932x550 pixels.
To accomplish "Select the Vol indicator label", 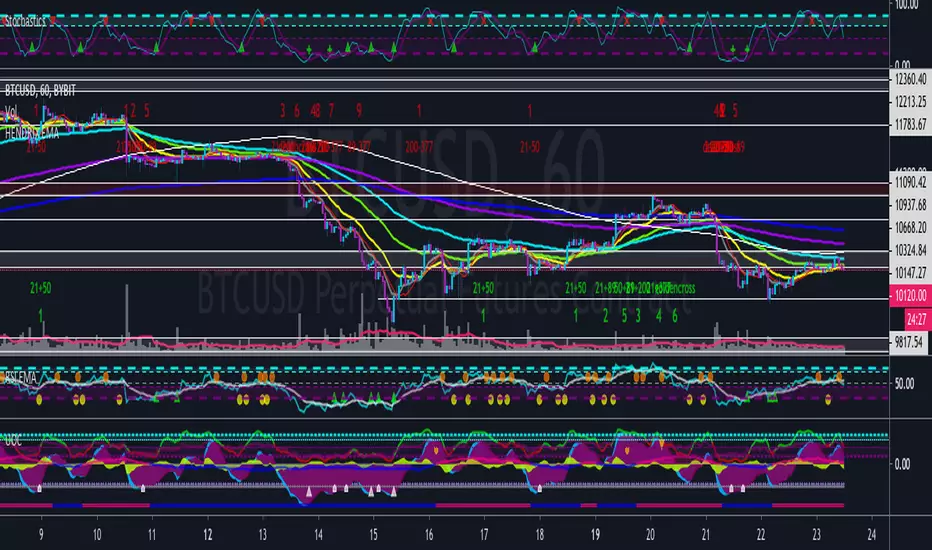I will point(11,111).
